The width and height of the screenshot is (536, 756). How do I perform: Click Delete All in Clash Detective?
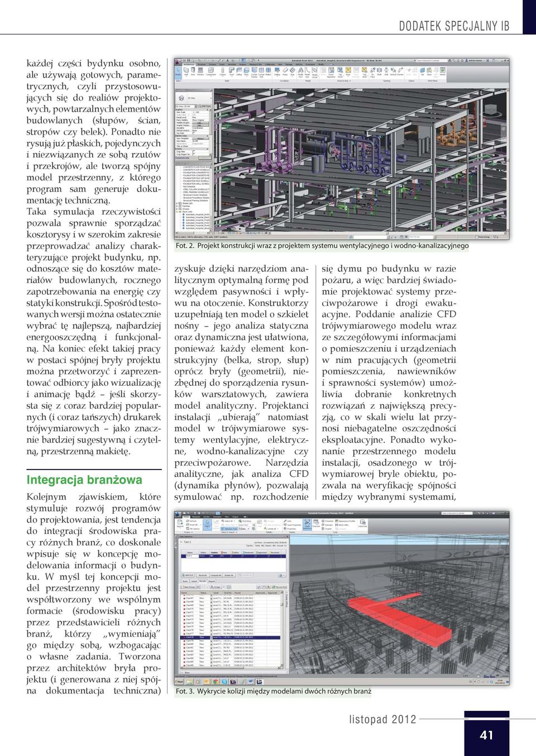click(x=229, y=575)
